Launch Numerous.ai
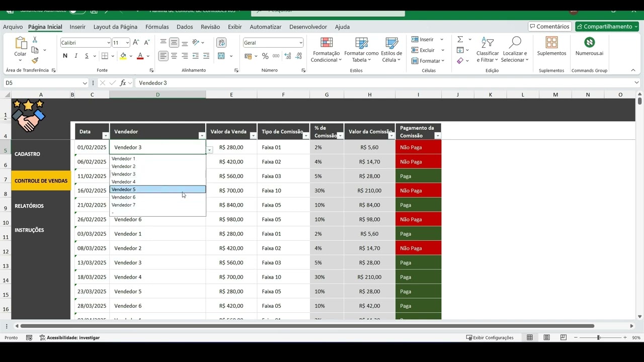 (589, 46)
